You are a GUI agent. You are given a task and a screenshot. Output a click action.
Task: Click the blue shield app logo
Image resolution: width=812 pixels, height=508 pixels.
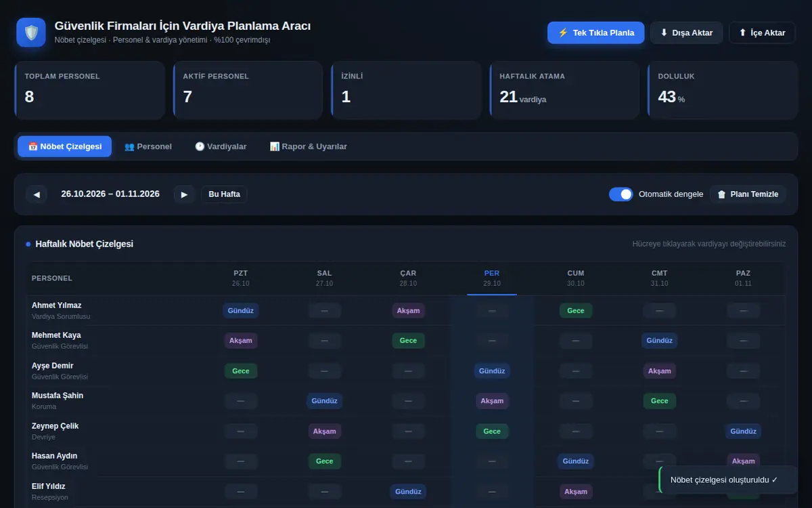(x=31, y=33)
